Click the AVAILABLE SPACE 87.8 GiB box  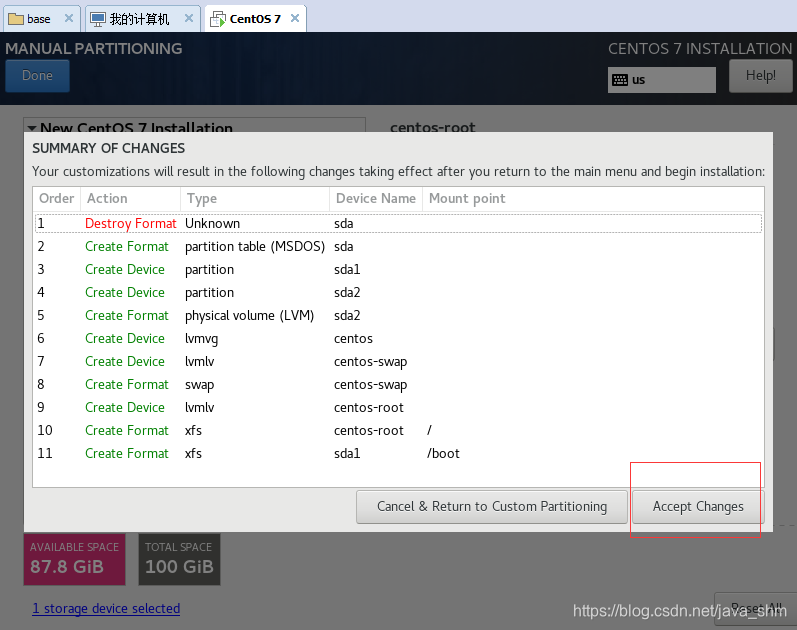point(74,559)
